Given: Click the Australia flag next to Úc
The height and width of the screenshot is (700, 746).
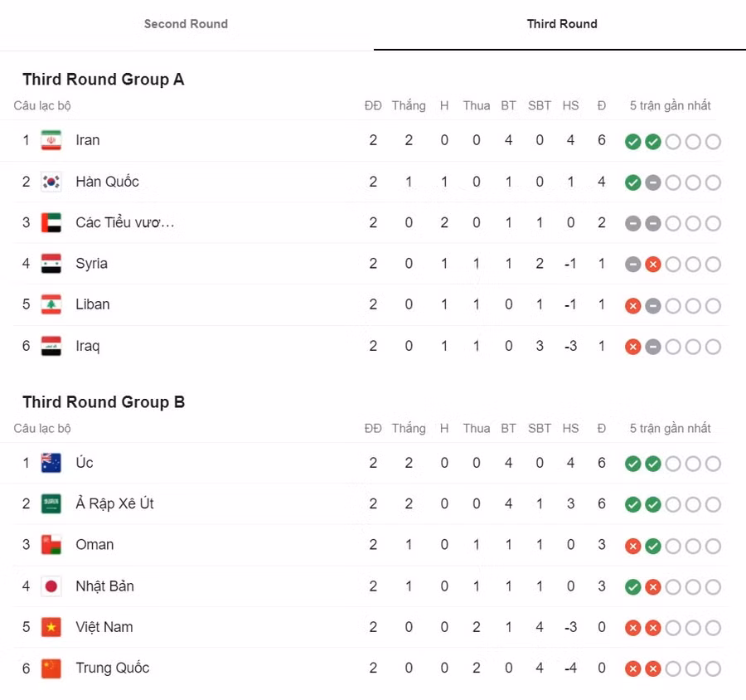Looking at the screenshot, I should (x=51, y=463).
